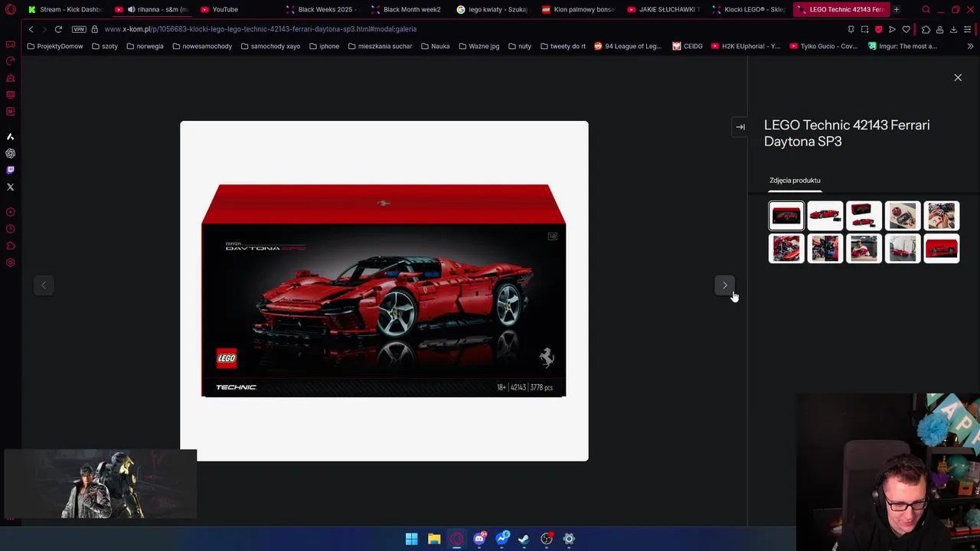Open GX Control speedometer icon in sidebar
The height and width of the screenshot is (551, 980).
(10, 61)
